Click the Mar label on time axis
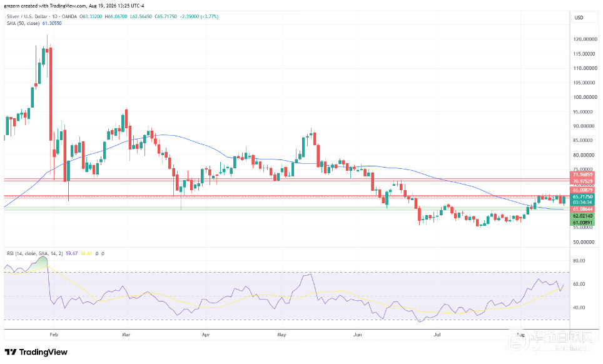 pos(126,335)
